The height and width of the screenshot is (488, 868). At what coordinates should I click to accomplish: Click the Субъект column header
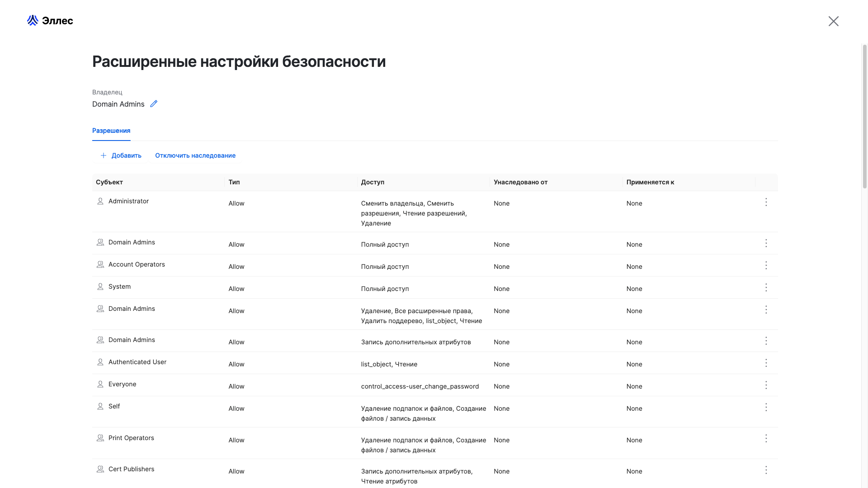pyautogui.click(x=108, y=182)
